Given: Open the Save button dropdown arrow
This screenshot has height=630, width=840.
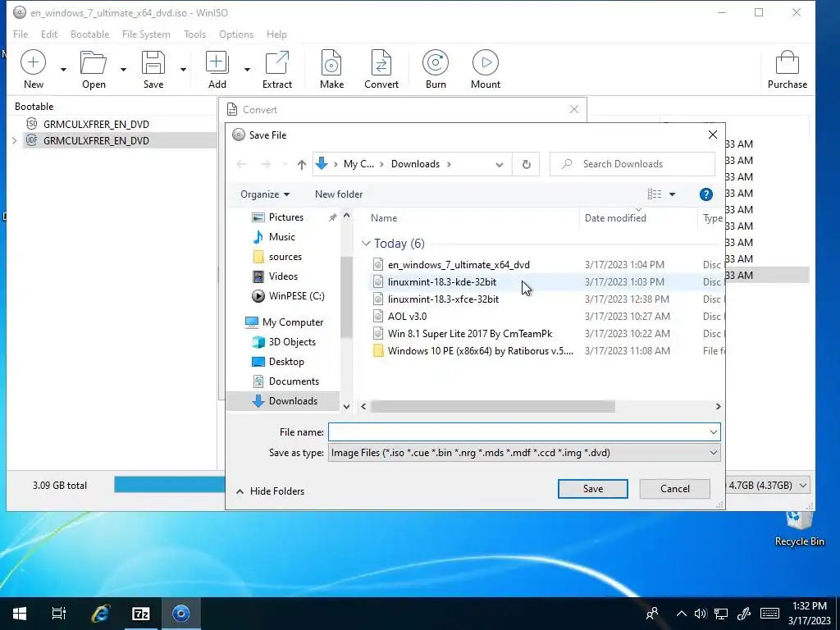Looking at the screenshot, I should [183, 69].
